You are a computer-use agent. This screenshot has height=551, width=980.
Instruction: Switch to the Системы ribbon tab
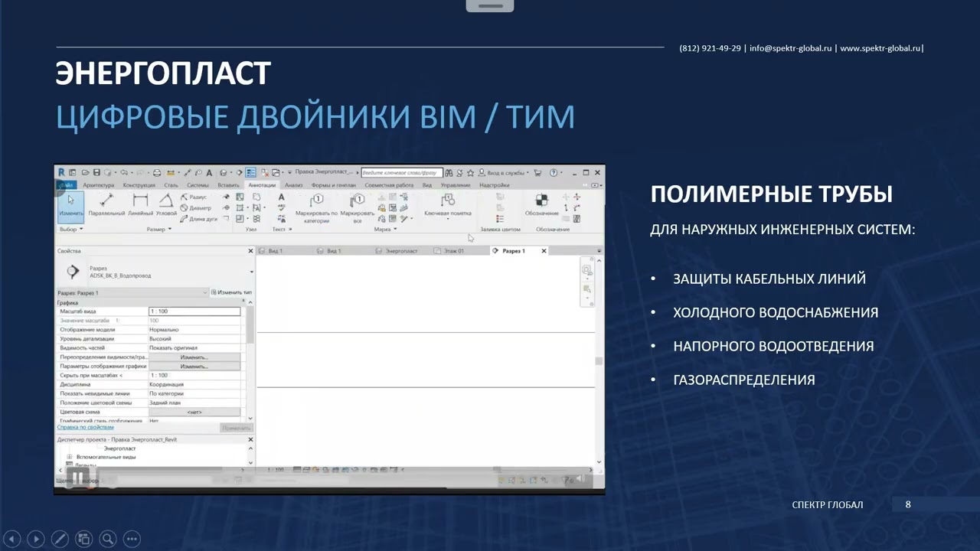[x=198, y=185]
